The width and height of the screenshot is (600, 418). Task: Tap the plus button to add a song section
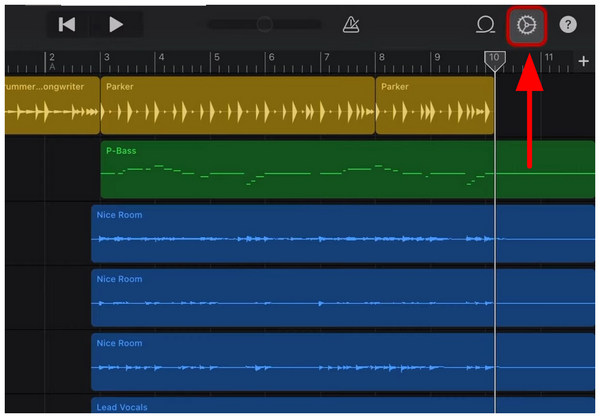[x=584, y=62]
